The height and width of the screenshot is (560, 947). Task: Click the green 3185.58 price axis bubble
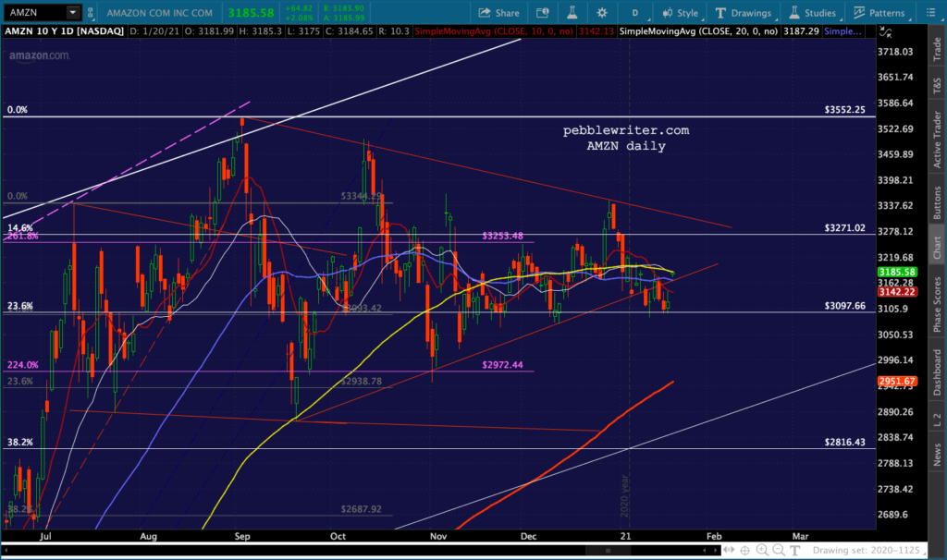coord(897,272)
